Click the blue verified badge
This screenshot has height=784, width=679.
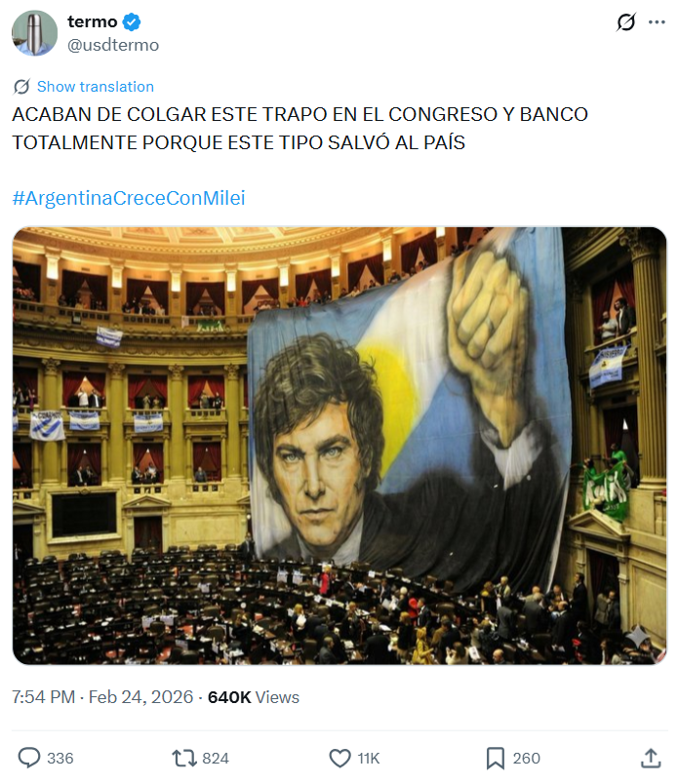coord(132,22)
